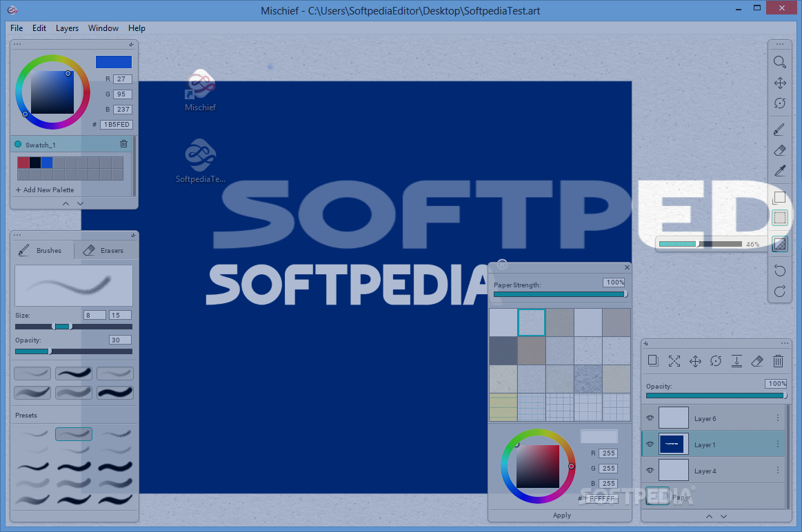Pick the blue swatch in Swatch_1 palette
Image resolution: width=802 pixels, height=532 pixels.
(x=46, y=163)
